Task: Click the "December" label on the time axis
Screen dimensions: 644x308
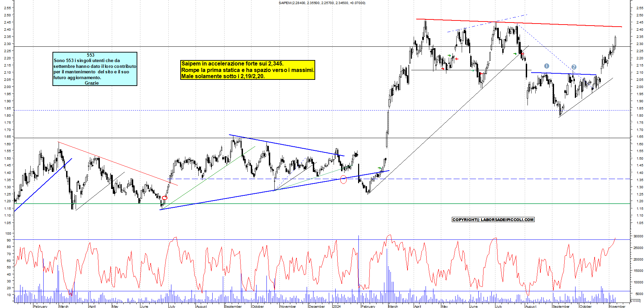Action: coord(317,306)
